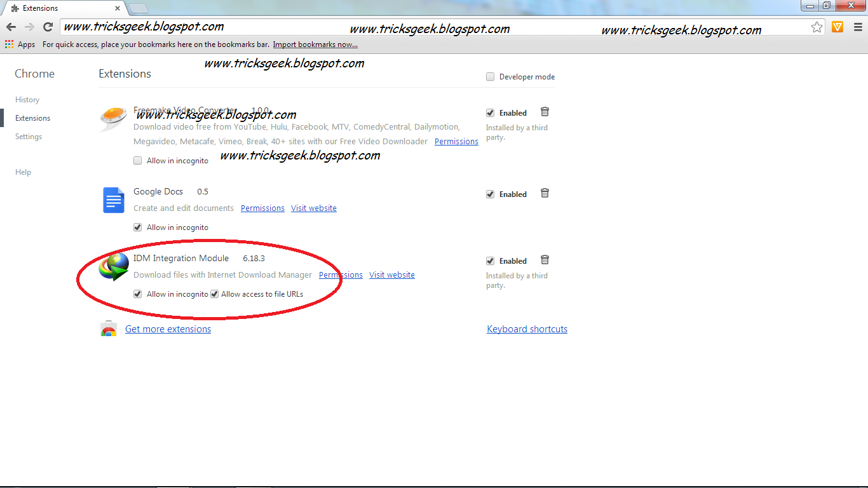Open the orange extension icon beside the star
The image size is (868, 488).
pyautogui.click(x=837, y=27)
